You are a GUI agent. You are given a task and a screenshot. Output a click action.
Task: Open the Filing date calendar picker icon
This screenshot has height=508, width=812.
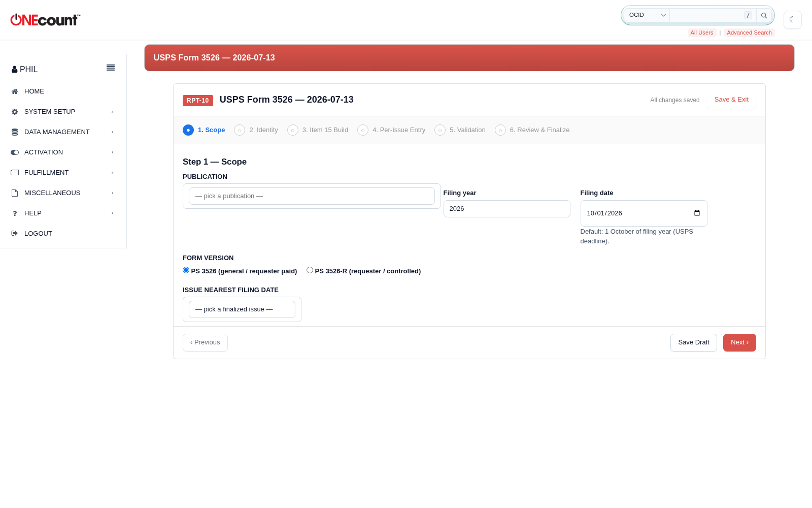coord(697,213)
